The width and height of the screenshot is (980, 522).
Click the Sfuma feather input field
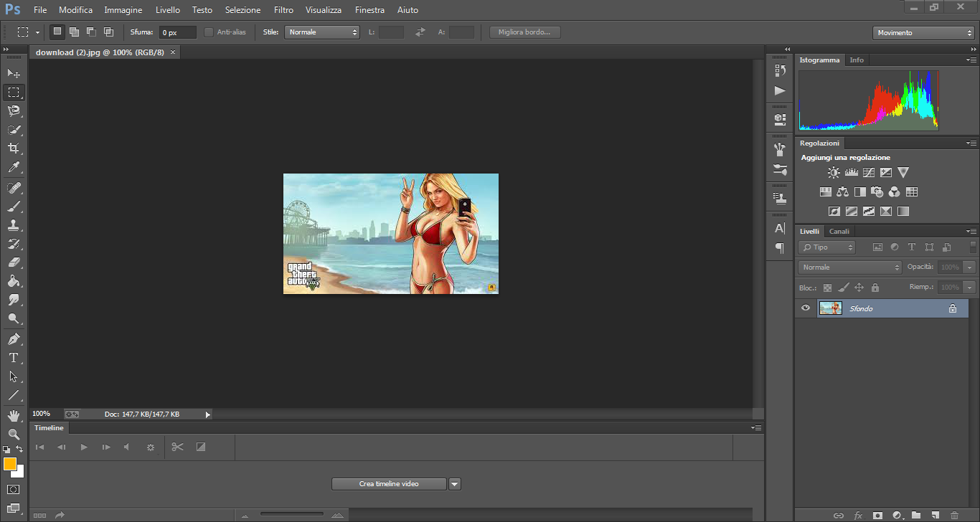click(x=177, y=32)
